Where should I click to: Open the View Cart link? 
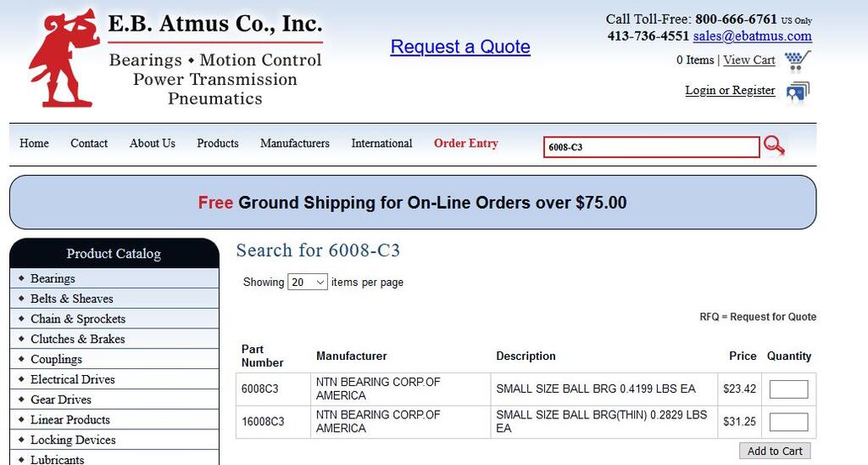pyautogui.click(x=749, y=60)
